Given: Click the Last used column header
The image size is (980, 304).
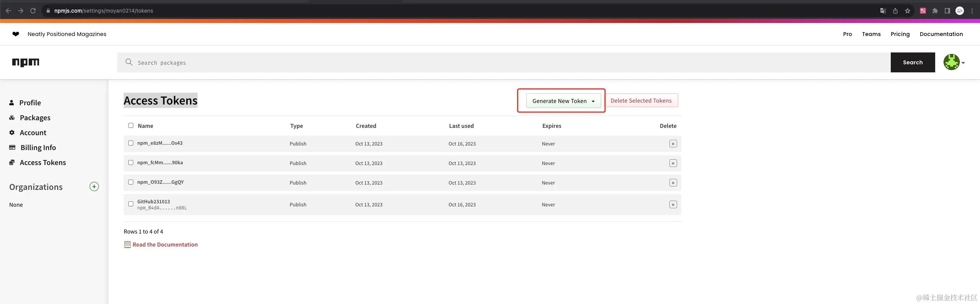Looking at the screenshot, I should (461, 126).
